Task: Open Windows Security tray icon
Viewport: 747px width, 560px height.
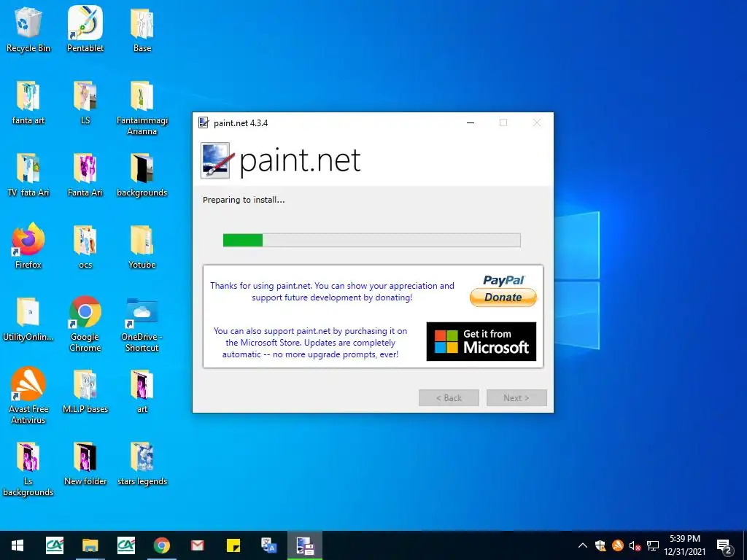Action: point(600,545)
